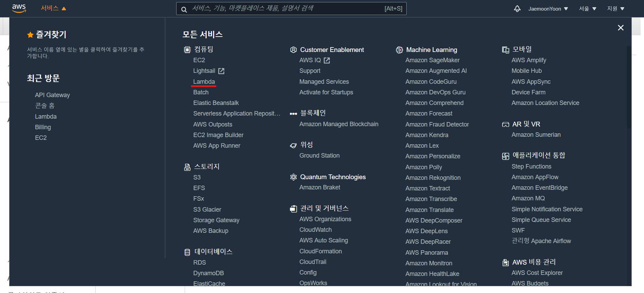Image resolution: width=644 pixels, height=293 pixels.
Task: Open Simple Queue Service
Action: pos(541,220)
